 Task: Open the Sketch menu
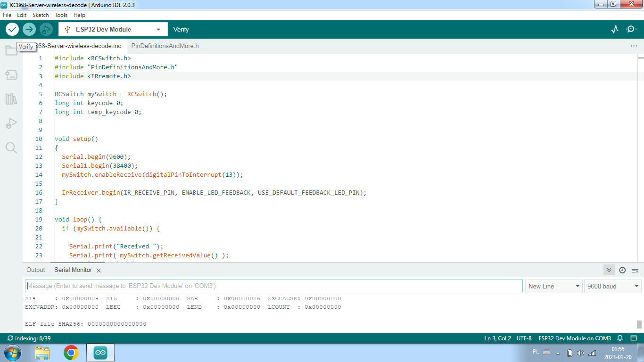(x=41, y=15)
